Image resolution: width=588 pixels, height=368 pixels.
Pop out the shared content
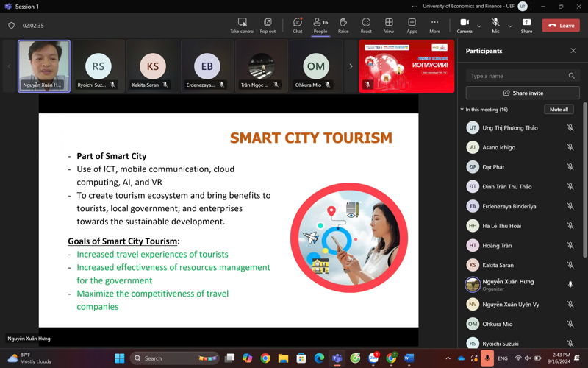pyautogui.click(x=268, y=25)
